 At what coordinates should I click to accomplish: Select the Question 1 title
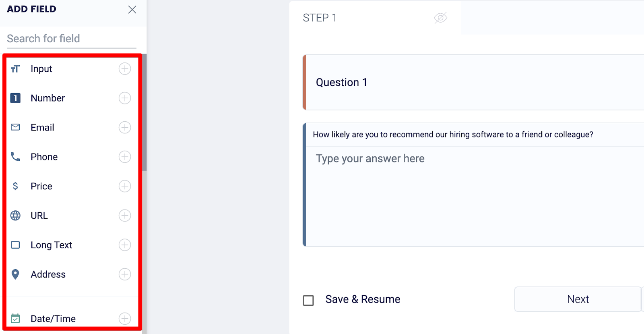pos(342,82)
